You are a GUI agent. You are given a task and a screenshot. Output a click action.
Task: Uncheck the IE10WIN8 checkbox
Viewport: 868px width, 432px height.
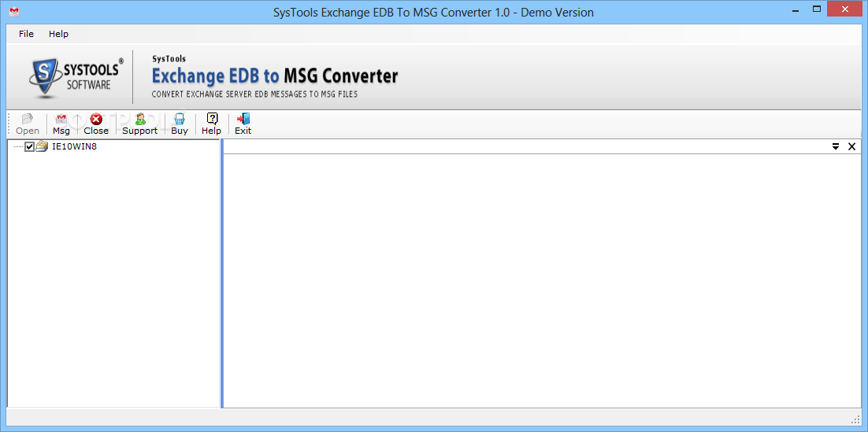click(30, 146)
